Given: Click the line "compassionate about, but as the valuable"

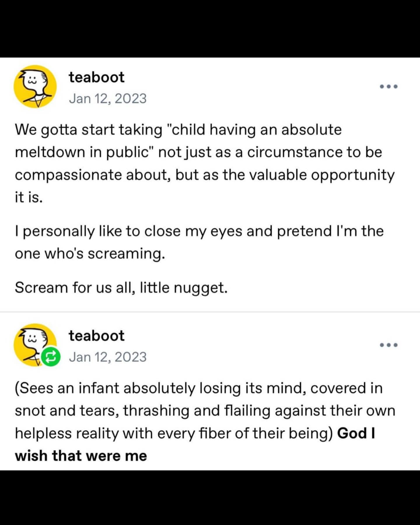Looking at the screenshot, I should 161,175.
